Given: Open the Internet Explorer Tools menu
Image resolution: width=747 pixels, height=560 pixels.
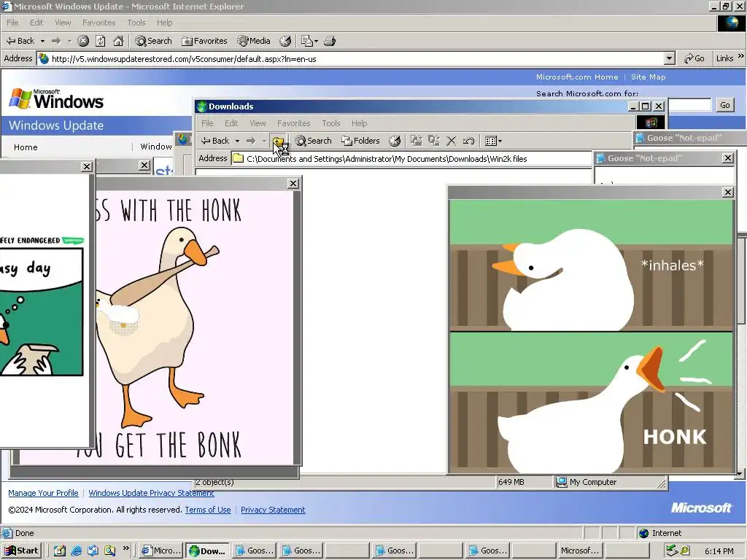Looking at the screenshot, I should (136, 23).
